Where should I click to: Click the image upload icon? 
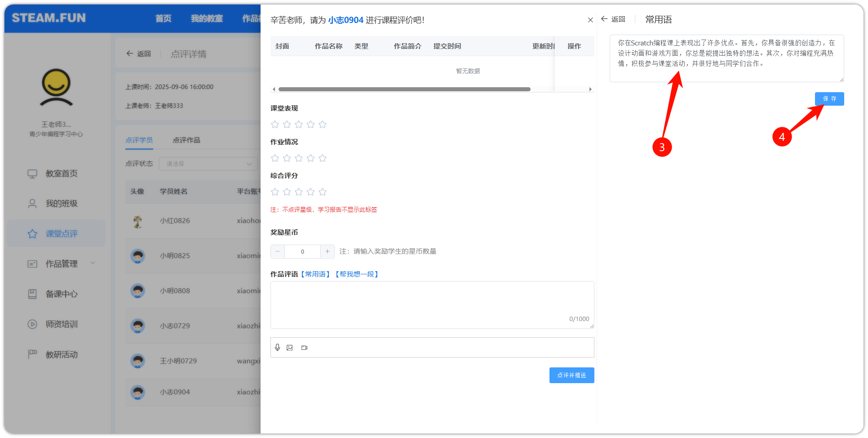coord(290,348)
